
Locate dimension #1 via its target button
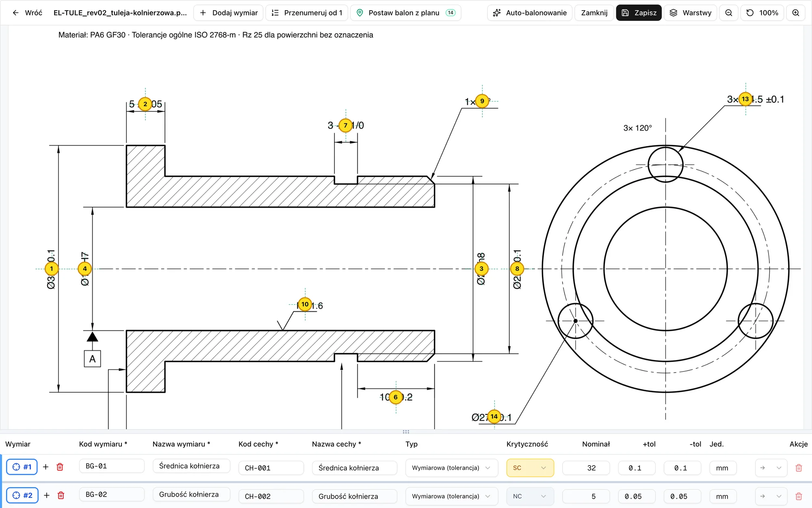click(x=22, y=467)
